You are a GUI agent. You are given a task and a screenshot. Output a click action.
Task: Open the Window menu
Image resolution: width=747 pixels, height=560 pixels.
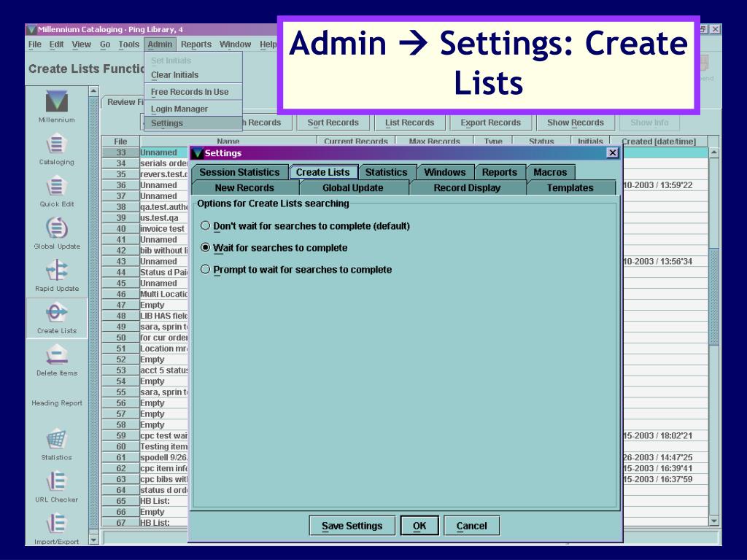(x=235, y=44)
